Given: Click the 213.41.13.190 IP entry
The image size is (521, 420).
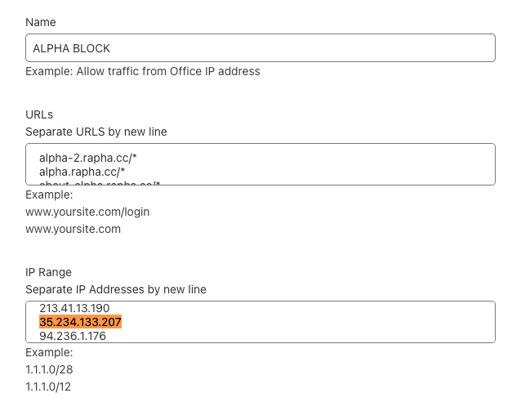Looking at the screenshot, I should (x=74, y=308).
